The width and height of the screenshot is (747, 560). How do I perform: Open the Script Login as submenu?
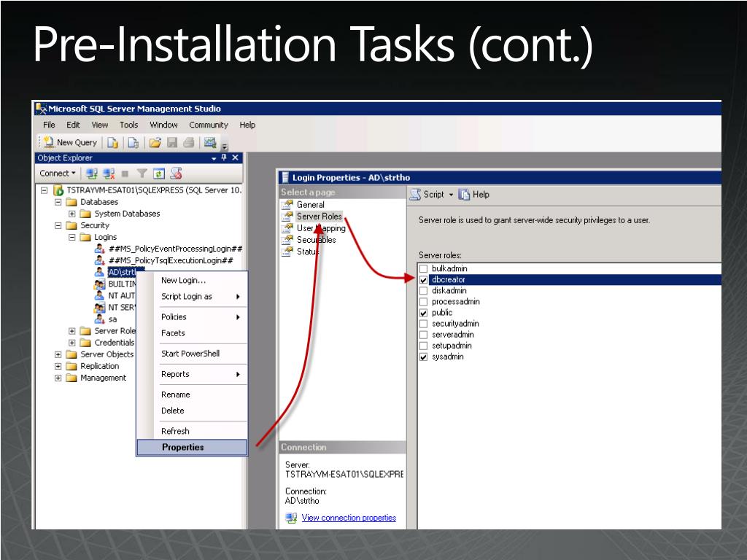point(192,296)
